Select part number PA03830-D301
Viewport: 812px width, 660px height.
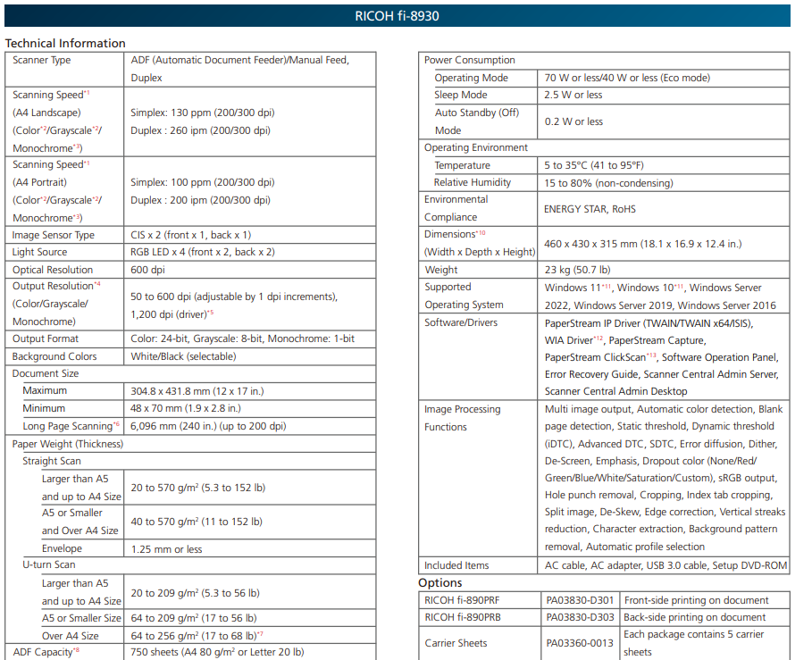tap(580, 600)
